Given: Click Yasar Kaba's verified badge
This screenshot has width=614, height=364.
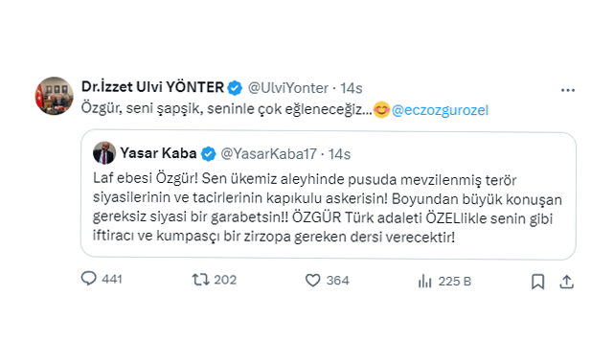Looking at the screenshot, I should coord(208,154).
